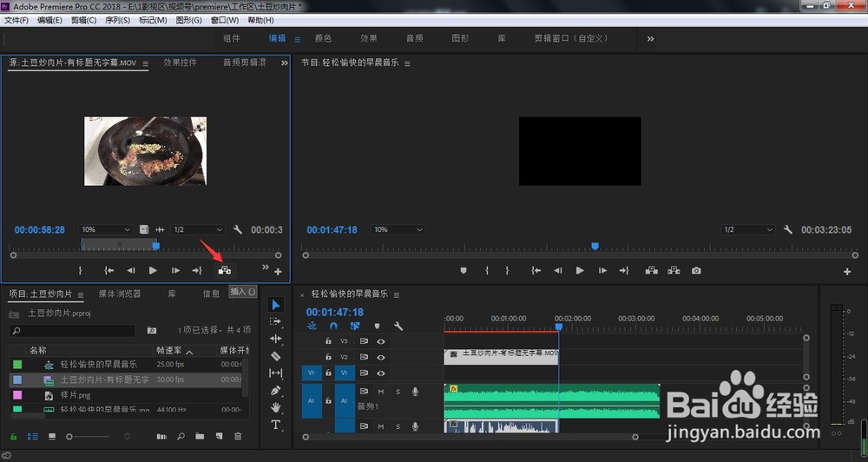The width and height of the screenshot is (868, 462).
Task: Toggle nest-sequence insert option in timeline
Action: pos(312,327)
